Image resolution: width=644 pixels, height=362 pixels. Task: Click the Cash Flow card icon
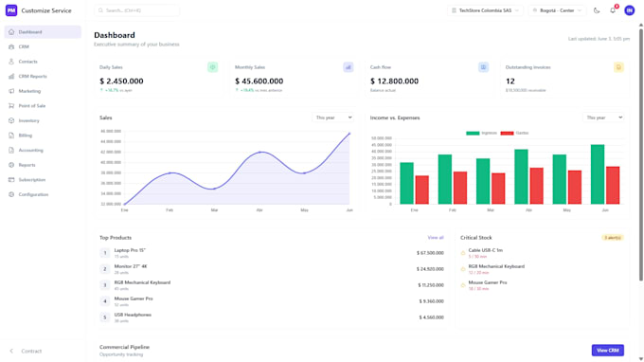pyautogui.click(x=483, y=67)
